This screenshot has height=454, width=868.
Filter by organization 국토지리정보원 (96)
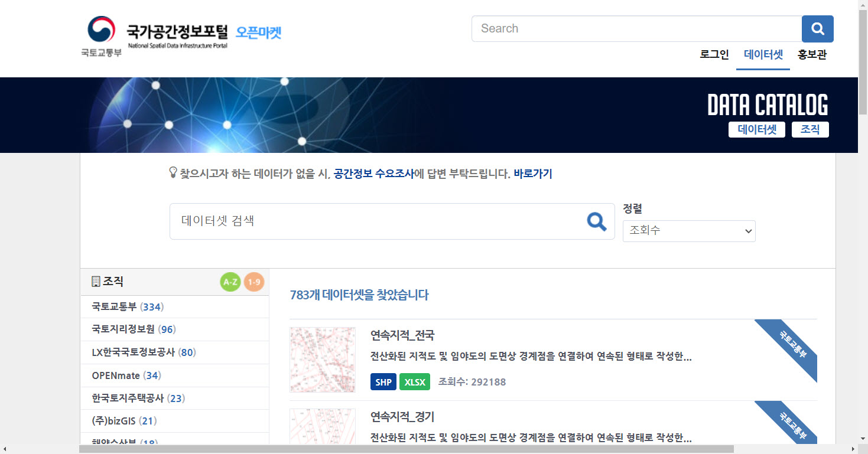pos(134,329)
